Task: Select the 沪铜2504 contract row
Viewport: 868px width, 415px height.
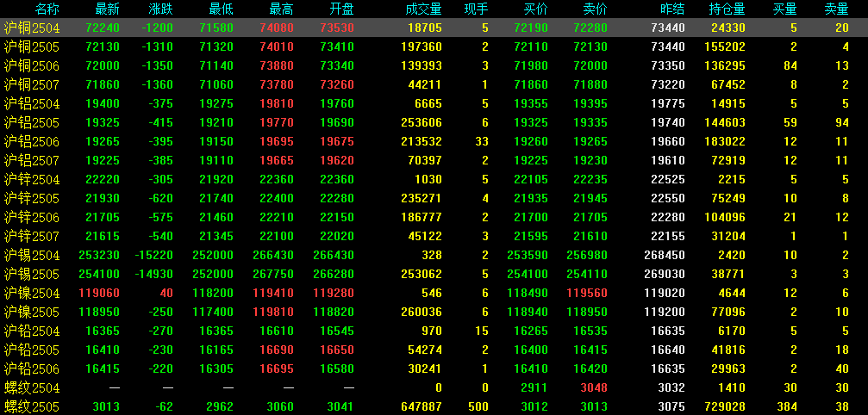Action: coord(434,28)
